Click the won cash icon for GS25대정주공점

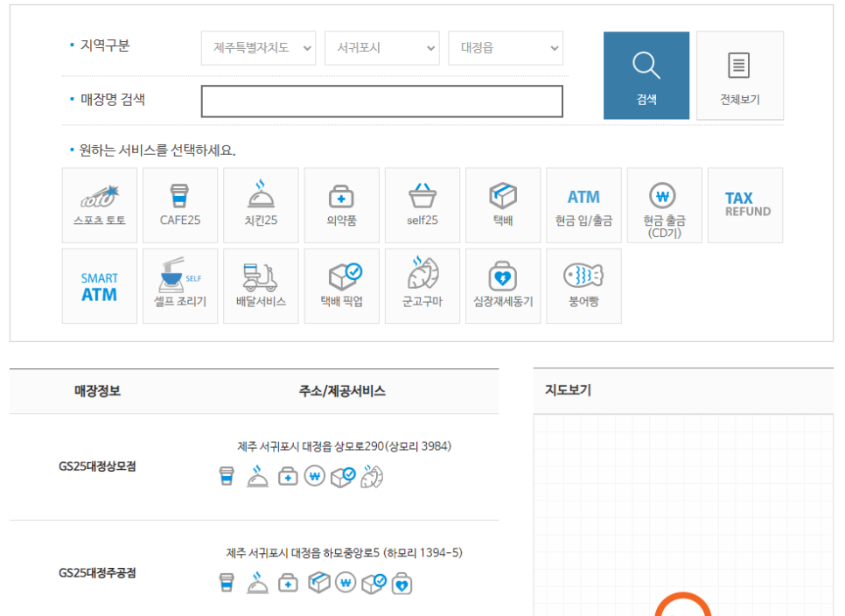pyautogui.click(x=346, y=583)
